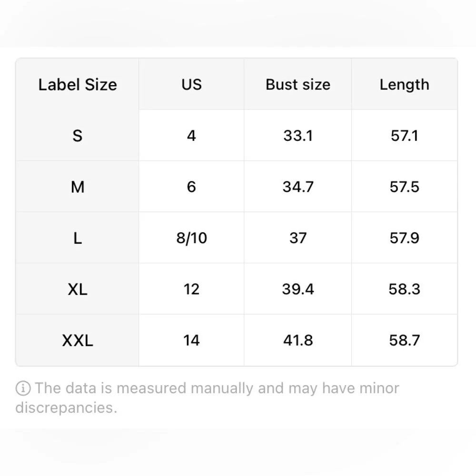Click the info icon beside the disclaimer
The height and width of the screenshot is (476, 476).
23,388
